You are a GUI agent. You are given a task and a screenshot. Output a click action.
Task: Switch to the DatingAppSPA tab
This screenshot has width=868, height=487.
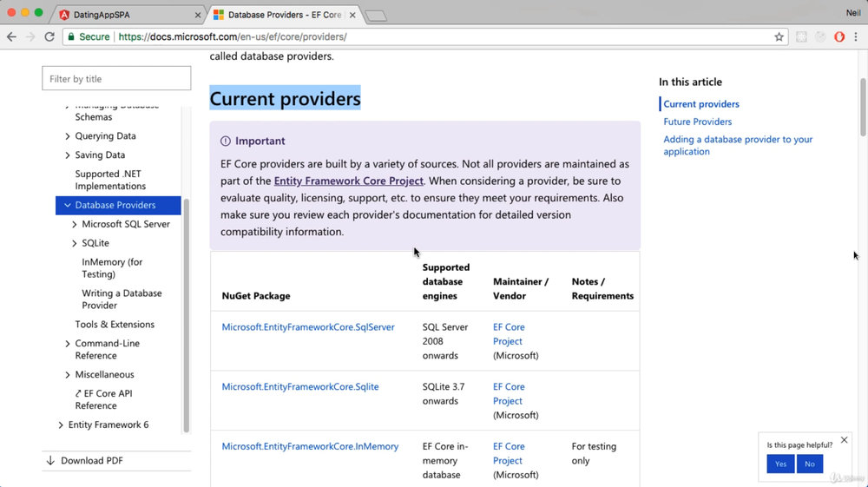(128, 15)
